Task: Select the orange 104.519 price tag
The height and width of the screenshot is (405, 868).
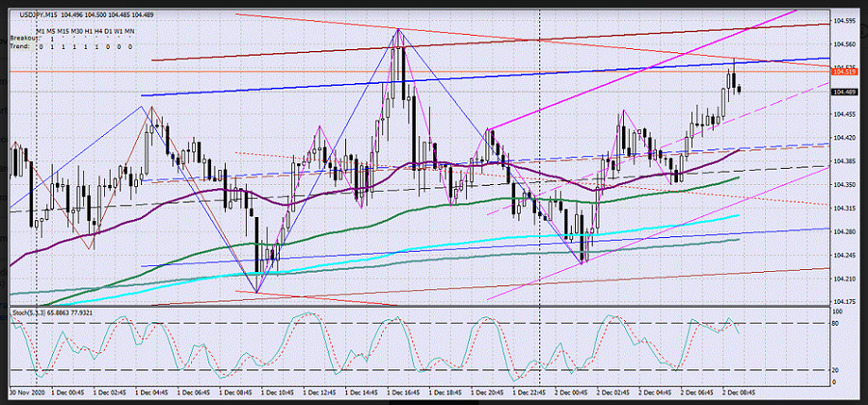Action: point(844,72)
